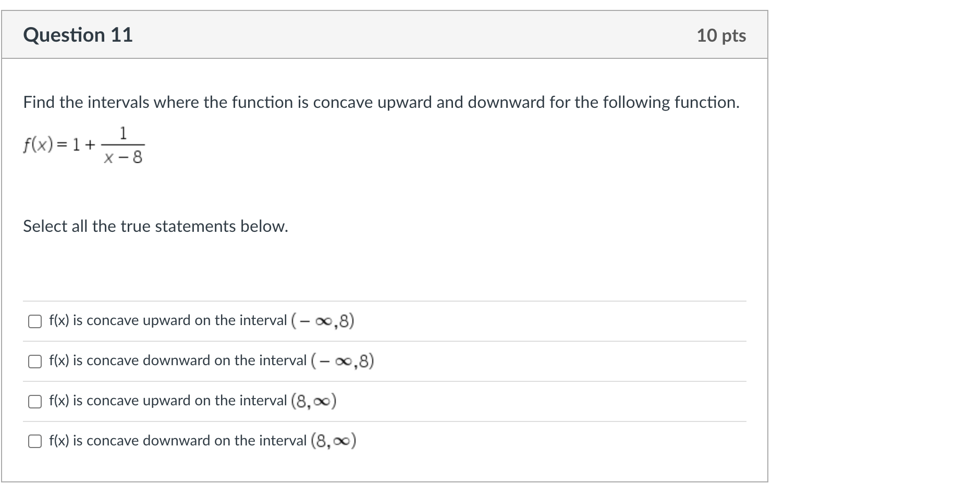
Task: Click the question header bar area
Action: [x=385, y=35]
